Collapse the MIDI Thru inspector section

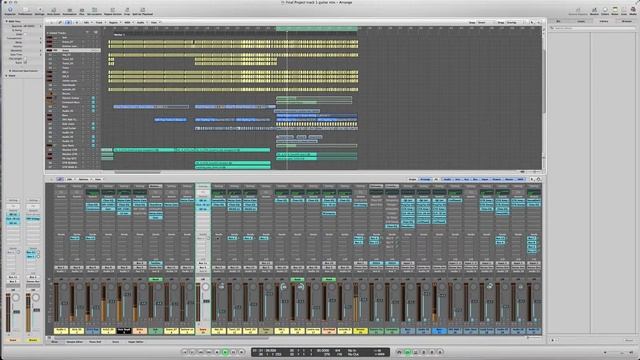coord(7,21)
